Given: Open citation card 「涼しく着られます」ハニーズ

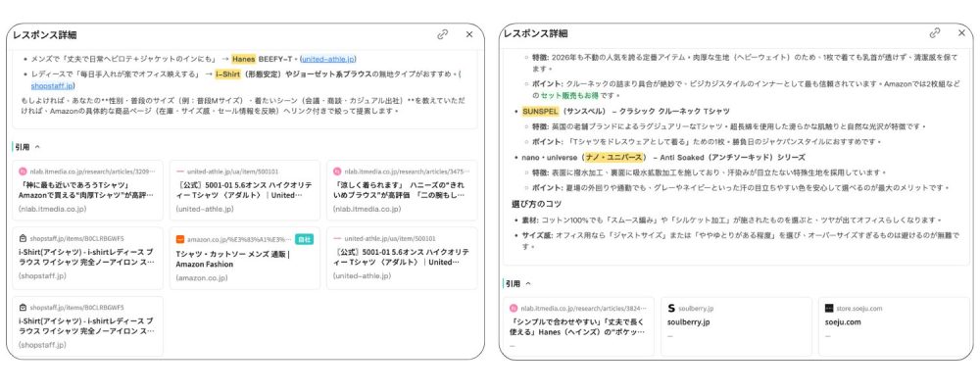Looking at the screenshot, I should (x=402, y=190).
